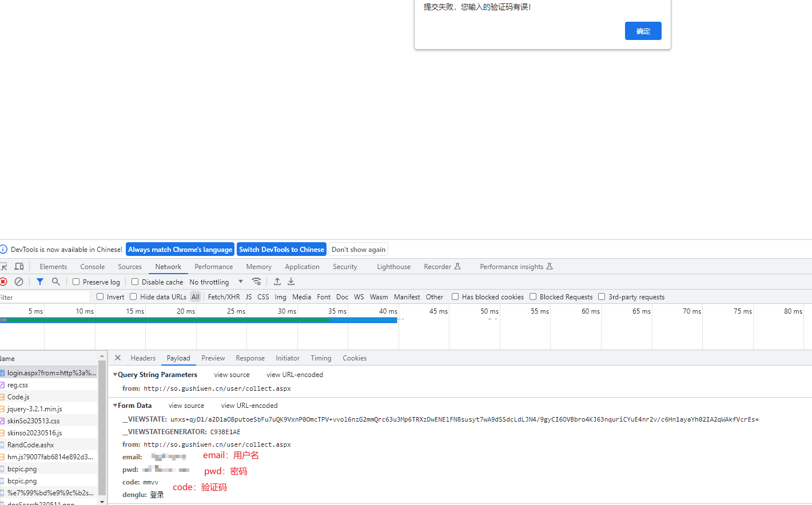812x505 pixels.
Task: Show the request Timing tab
Action: [x=321, y=358]
